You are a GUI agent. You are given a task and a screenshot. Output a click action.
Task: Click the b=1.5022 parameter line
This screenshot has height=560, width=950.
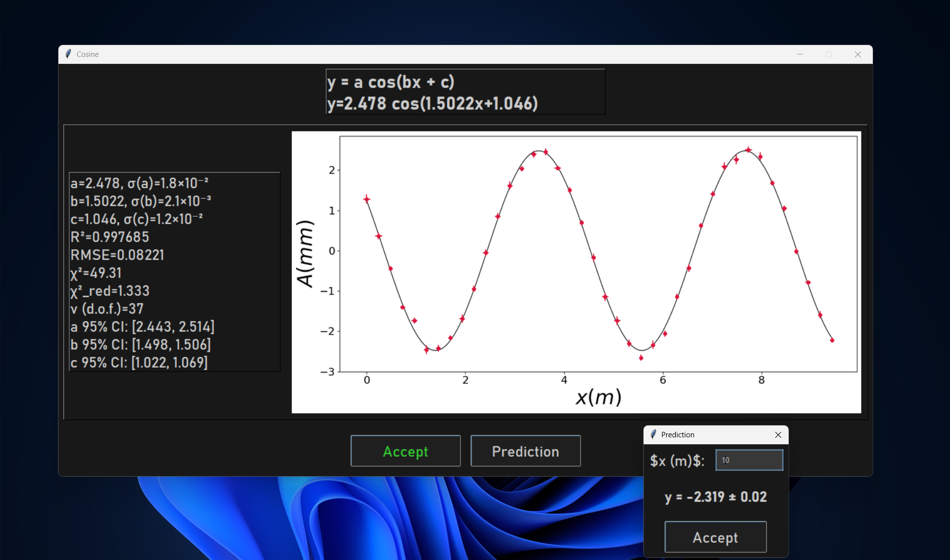141,201
